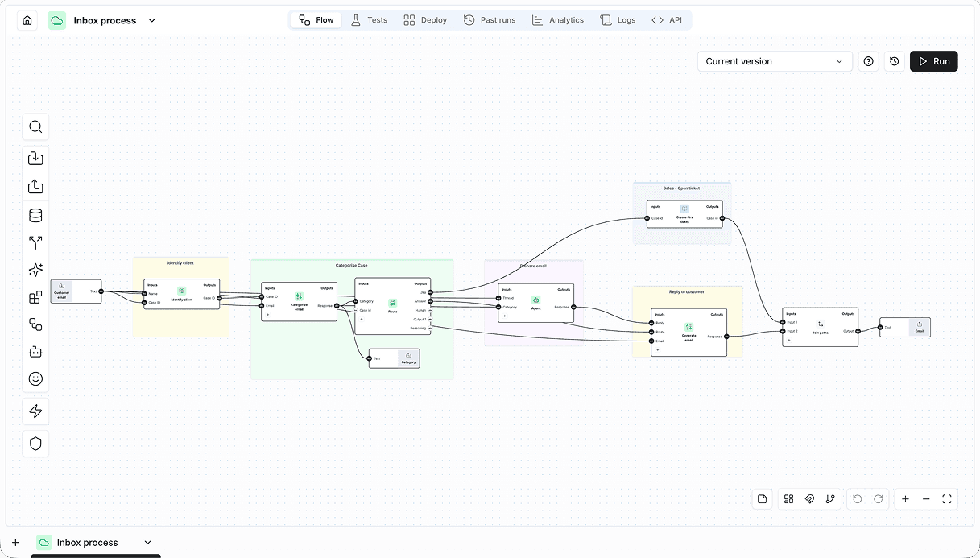The width and height of the screenshot is (980, 558).
Task: Click the green cloud icon beside Inbox process title
Action: (56, 20)
